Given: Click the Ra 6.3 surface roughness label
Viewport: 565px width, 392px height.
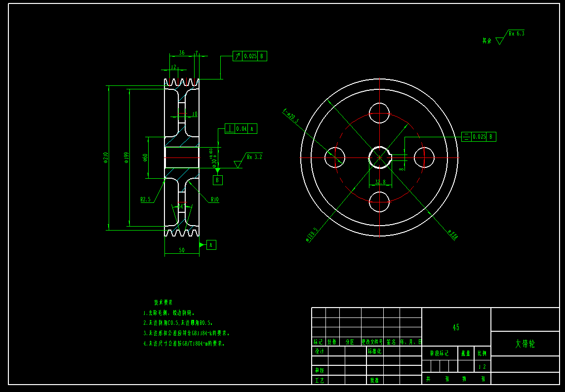Looking at the screenshot, I should 517,34.
